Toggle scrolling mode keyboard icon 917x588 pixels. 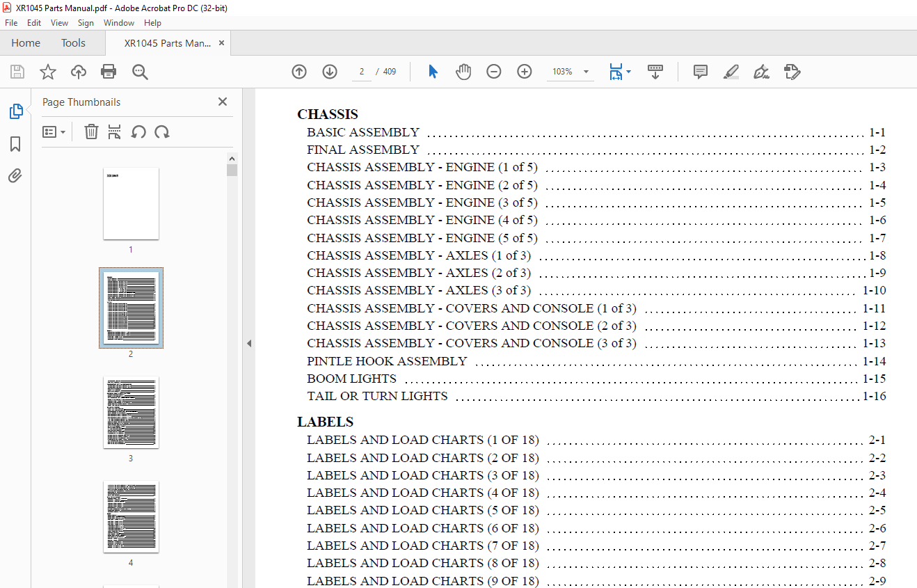coord(655,72)
